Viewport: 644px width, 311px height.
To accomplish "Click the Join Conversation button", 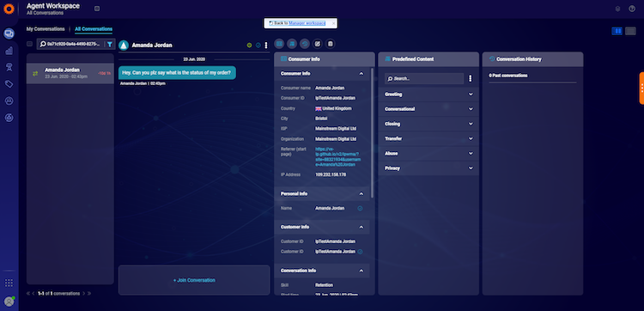I will (194, 280).
